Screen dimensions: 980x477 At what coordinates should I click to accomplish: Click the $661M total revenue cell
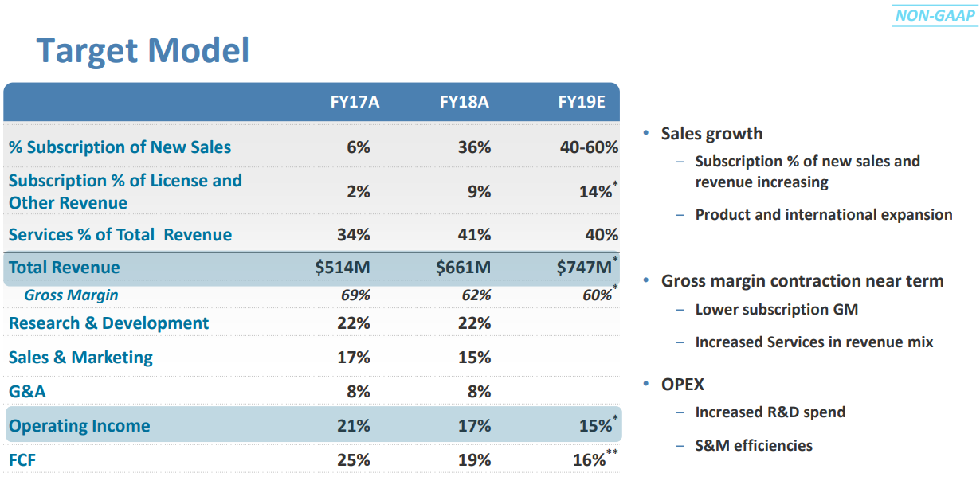pos(464,268)
